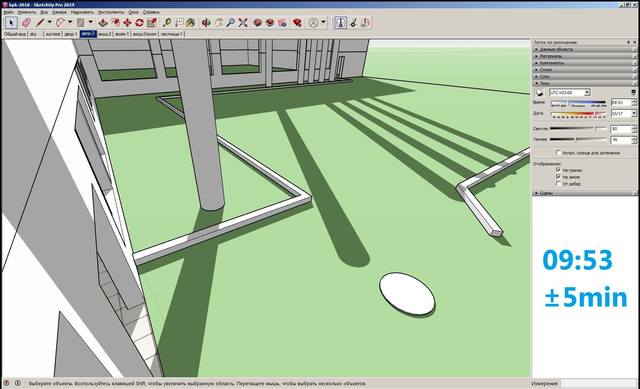
Task: Switch to the sun test scene tab
Action: click(53, 34)
